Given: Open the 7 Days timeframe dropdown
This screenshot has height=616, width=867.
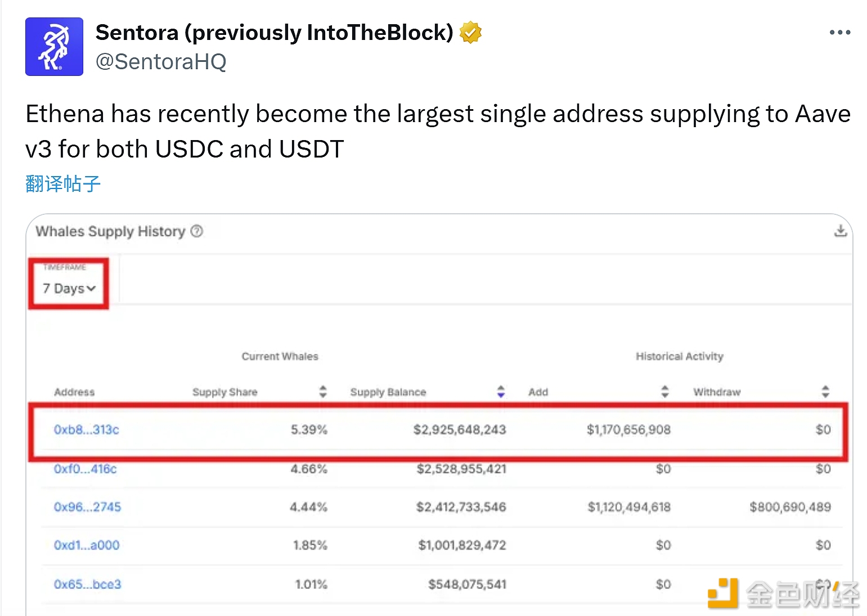Looking at the screenshot, I should pyautogui.click(x=69, y=289).
